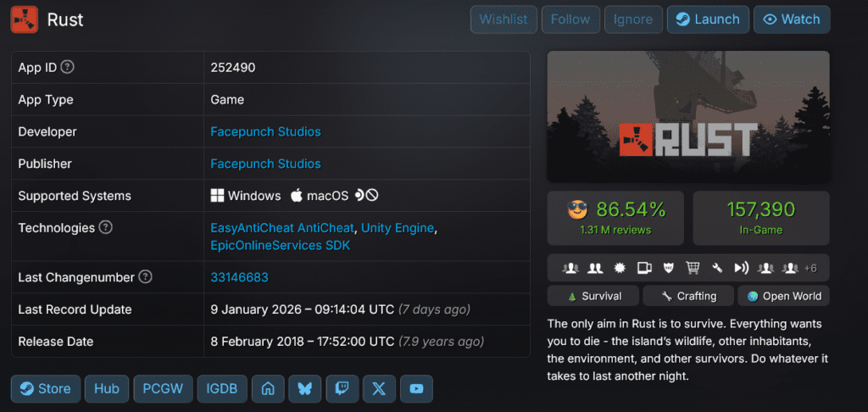The height and width of the screenshot is (412, 868).
Task: Click the '(7.9 years ago)' relative time
Action: coord(441,341)
